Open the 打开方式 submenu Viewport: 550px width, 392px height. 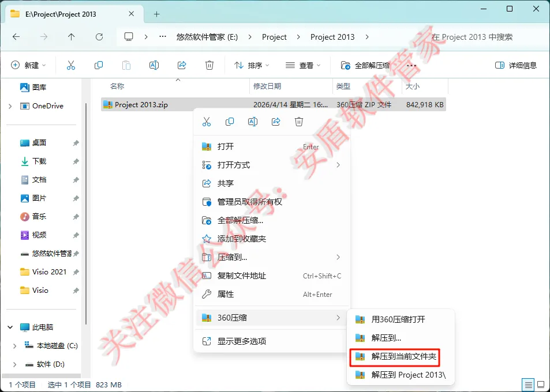click(272, 165)
